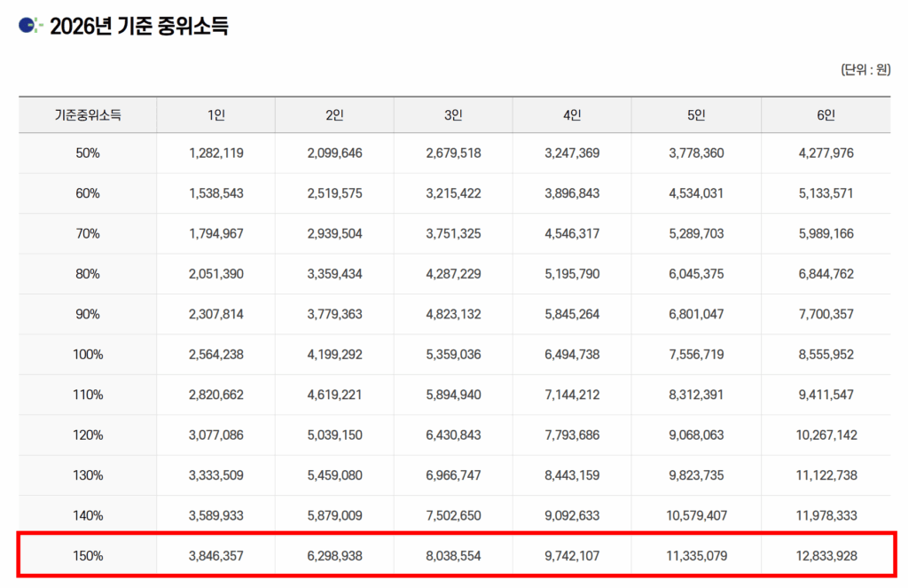Click the cell 10,267,142
908x588 pixels.
(x=826, y=435)
